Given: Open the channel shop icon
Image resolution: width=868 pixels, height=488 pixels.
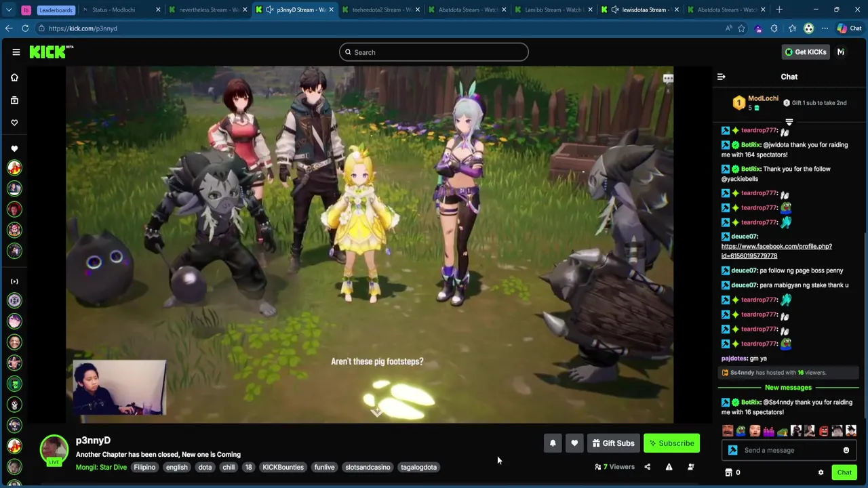Looking at the screenshot, I should pyautogui.click(x=728, y=472).
